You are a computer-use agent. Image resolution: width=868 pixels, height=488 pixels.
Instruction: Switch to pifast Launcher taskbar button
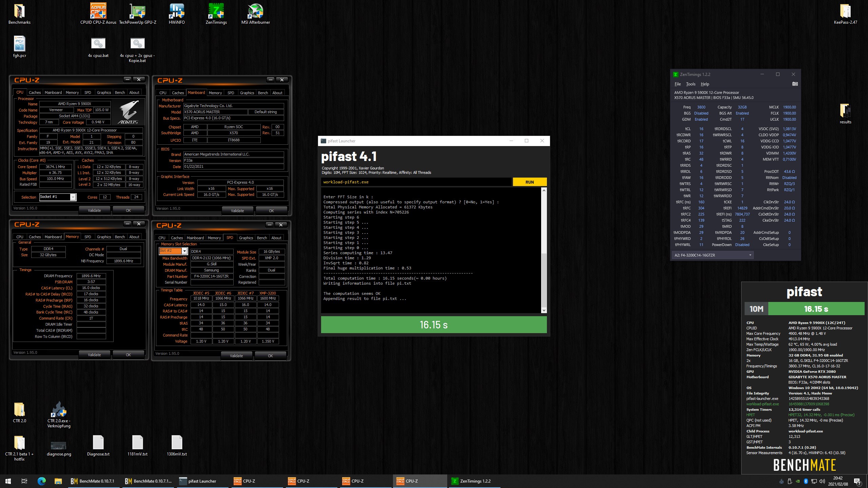(202, 481)
